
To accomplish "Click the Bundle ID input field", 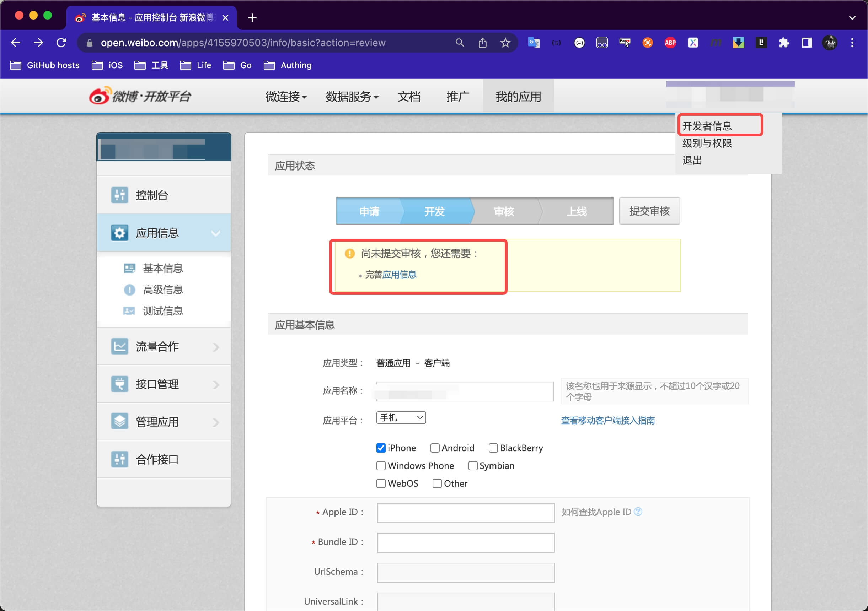I will (x=465, y=542).
